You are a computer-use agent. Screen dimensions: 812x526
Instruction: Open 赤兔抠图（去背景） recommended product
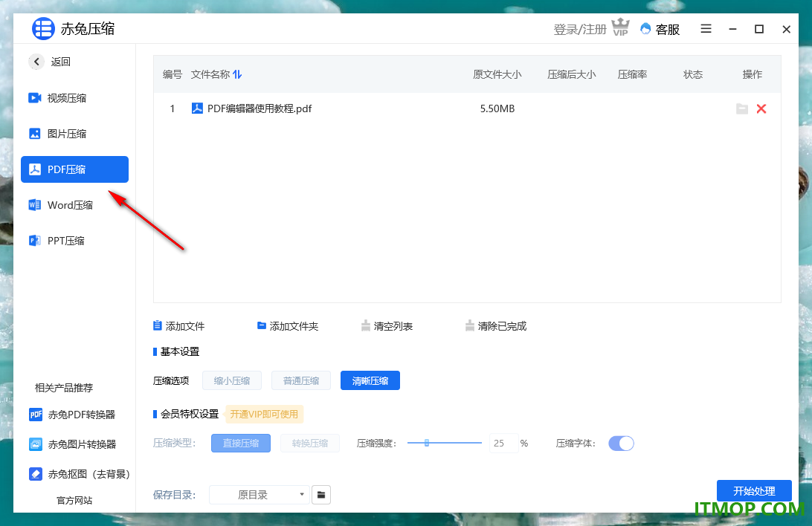click(80, 474)
